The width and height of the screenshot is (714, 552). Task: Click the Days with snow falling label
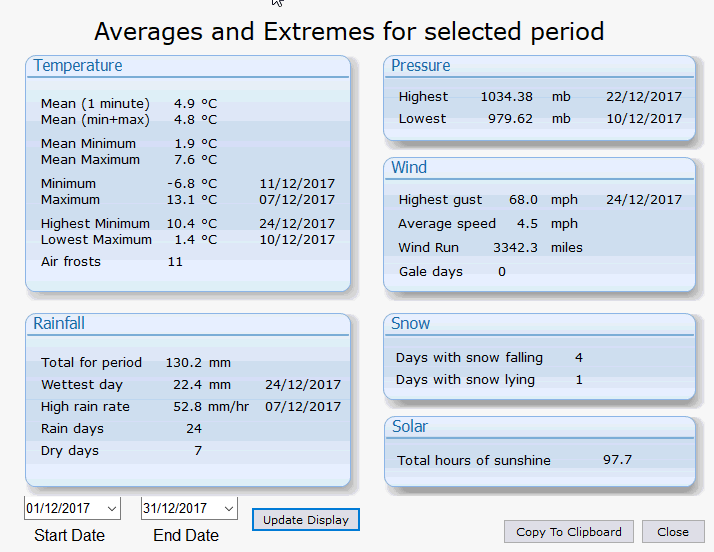tap(469, 358)
